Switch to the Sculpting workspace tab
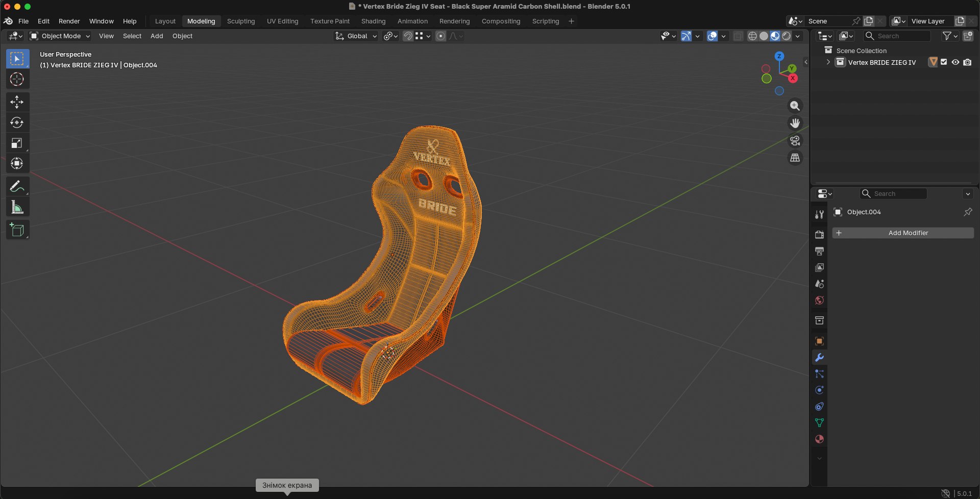The image size is (980, 499). click(241, 21)
